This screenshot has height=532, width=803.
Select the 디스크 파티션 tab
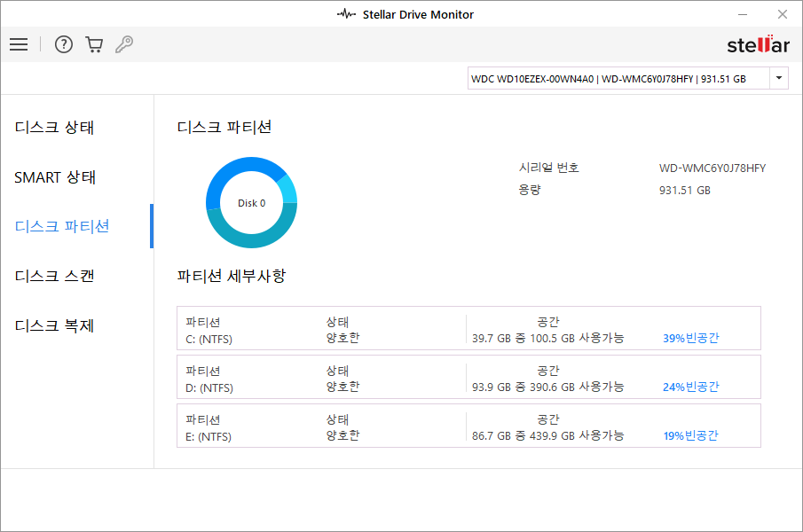point(62,226)
